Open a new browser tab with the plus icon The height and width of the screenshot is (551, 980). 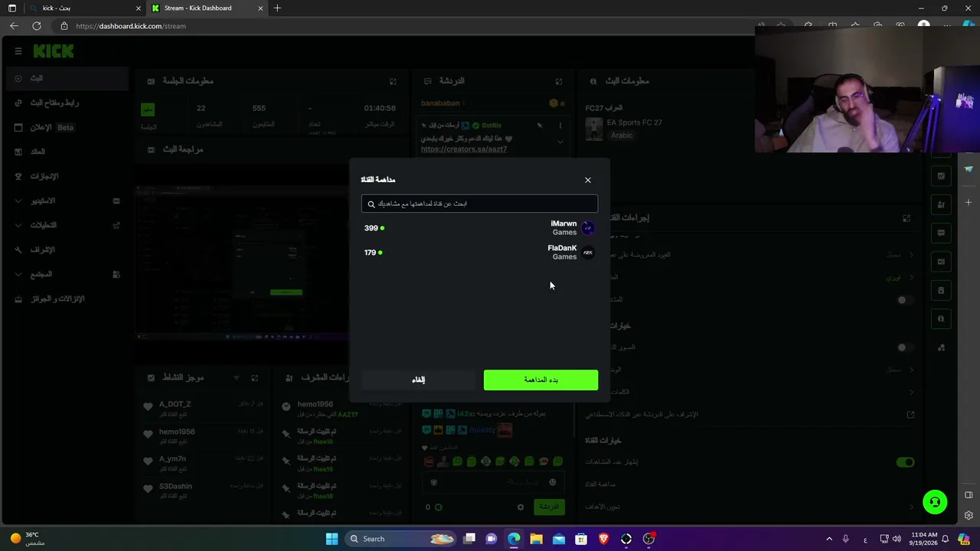coord(277,8)
